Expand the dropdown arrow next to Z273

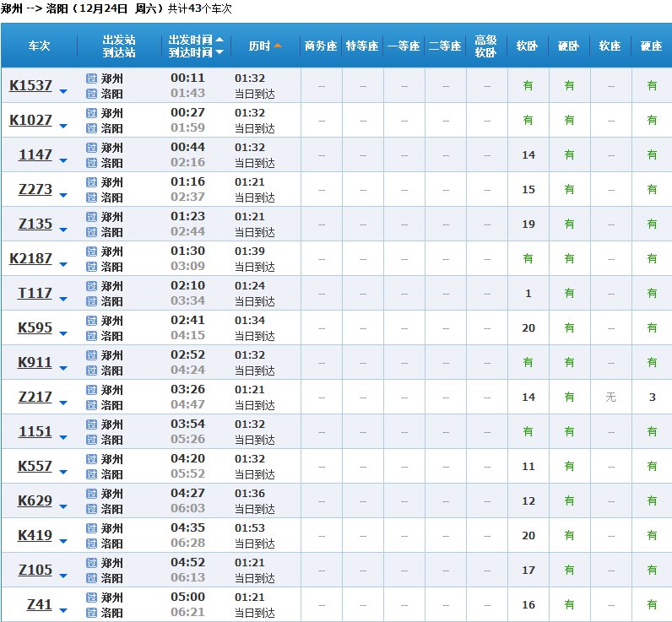(63, 196)
